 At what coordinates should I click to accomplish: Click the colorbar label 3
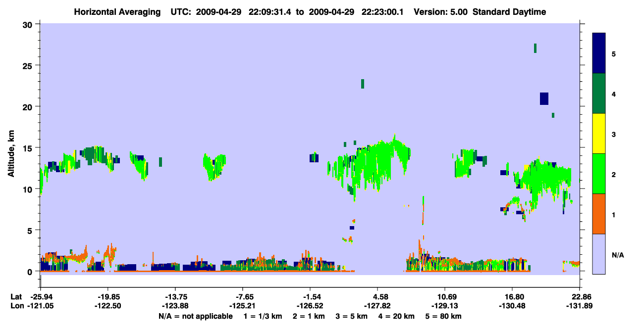coord(614,134)
